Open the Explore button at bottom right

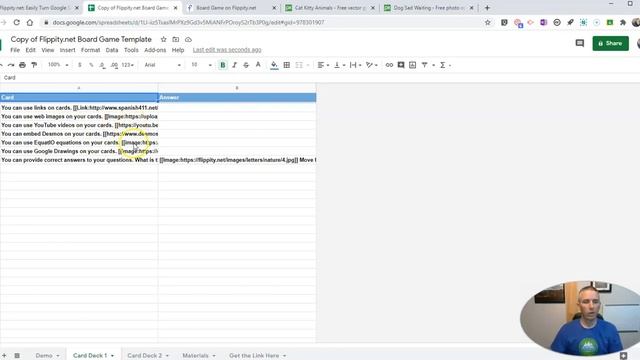coord(623,356)
